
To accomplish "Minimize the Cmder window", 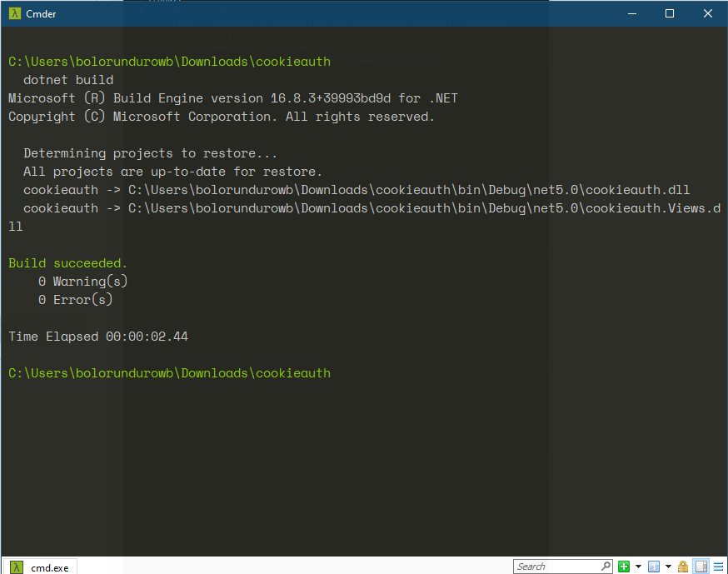I will [632, 13].
